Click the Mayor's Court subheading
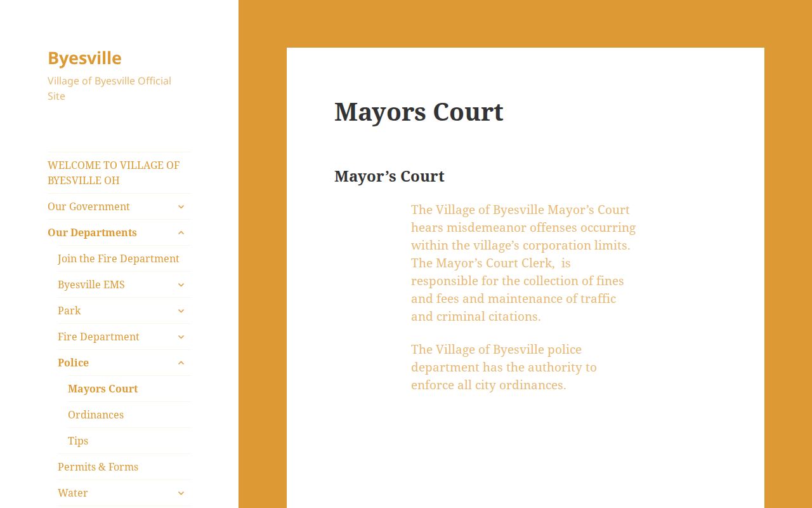Viewport: 812px width, 508px height. click(390, 176)
